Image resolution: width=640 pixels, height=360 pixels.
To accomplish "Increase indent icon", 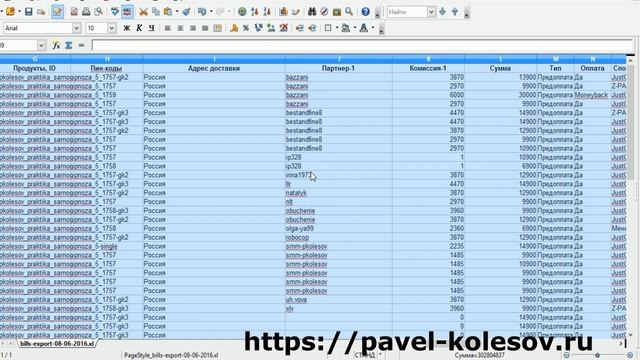I will (312, 28).
